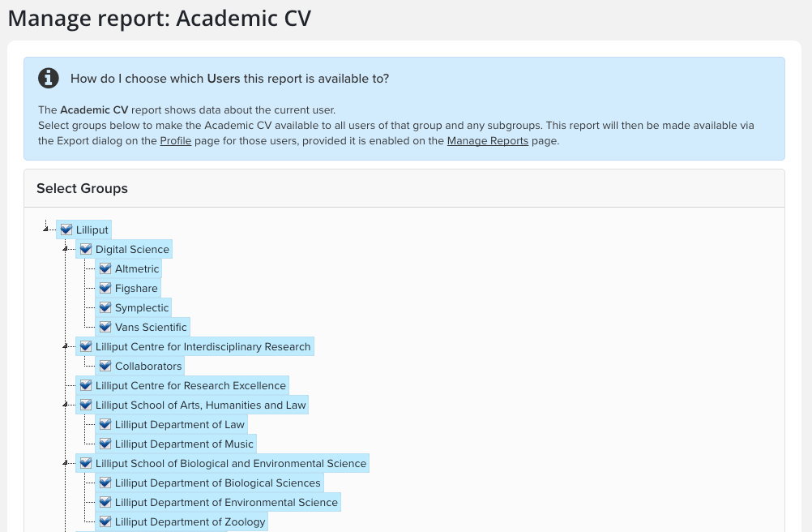Image resolution: width=812 pixels, height=532 pixels.
Task: Collapse School of Arts, Humanities and Law
Action: click(66, 405)
